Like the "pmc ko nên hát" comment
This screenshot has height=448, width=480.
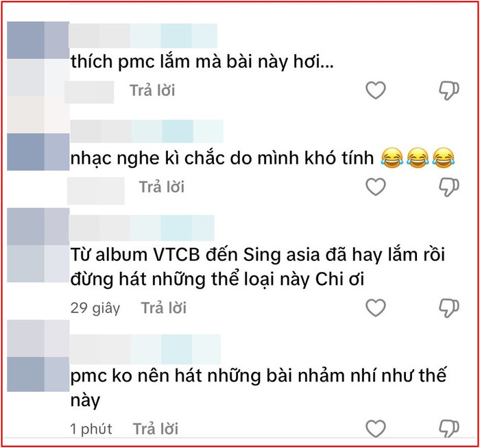(376, 428)
